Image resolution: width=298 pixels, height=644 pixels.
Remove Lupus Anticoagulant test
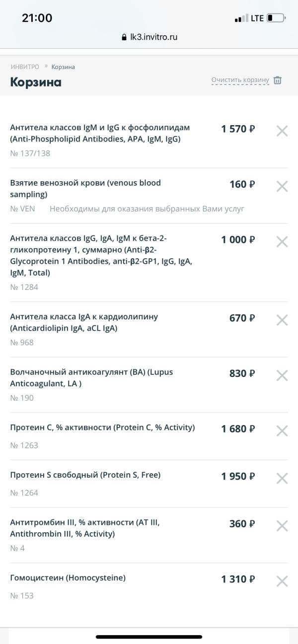pos(282,376)
